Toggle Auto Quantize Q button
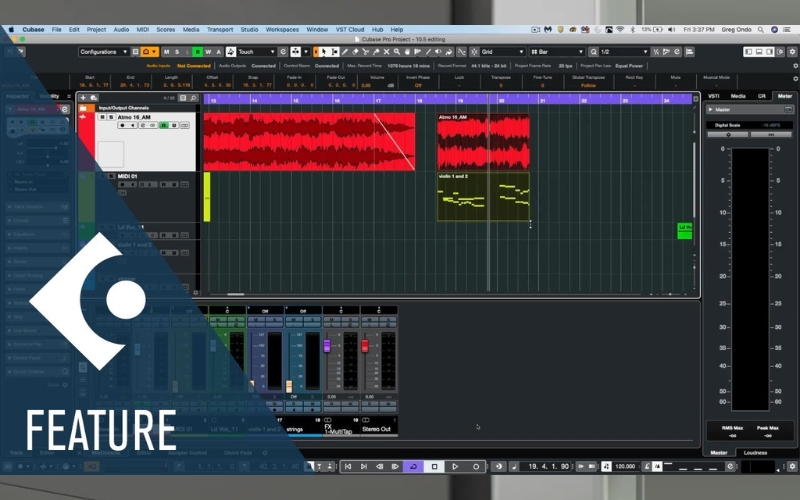This screenshot has width=800, height=500. click(593, 52)
